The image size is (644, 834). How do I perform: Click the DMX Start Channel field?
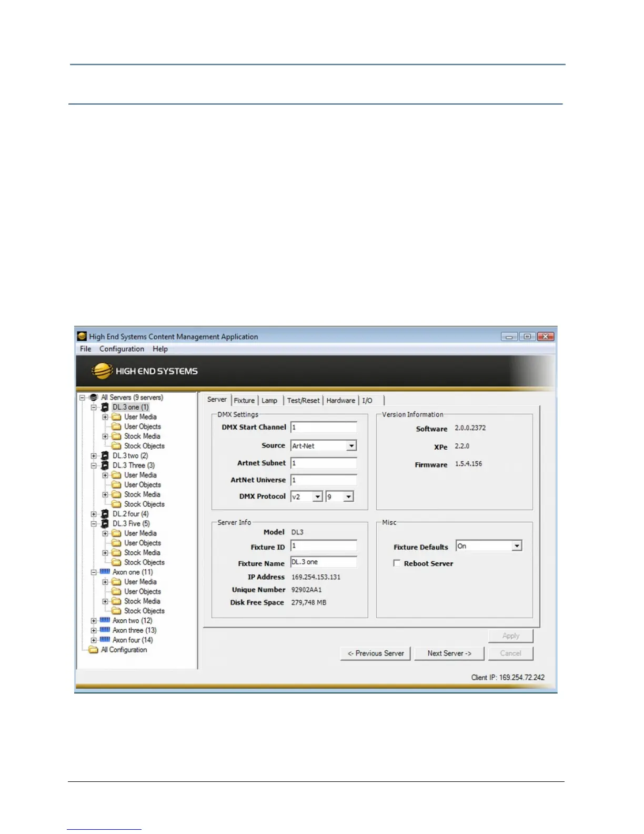pyautogui.click(x=324, y=428)
